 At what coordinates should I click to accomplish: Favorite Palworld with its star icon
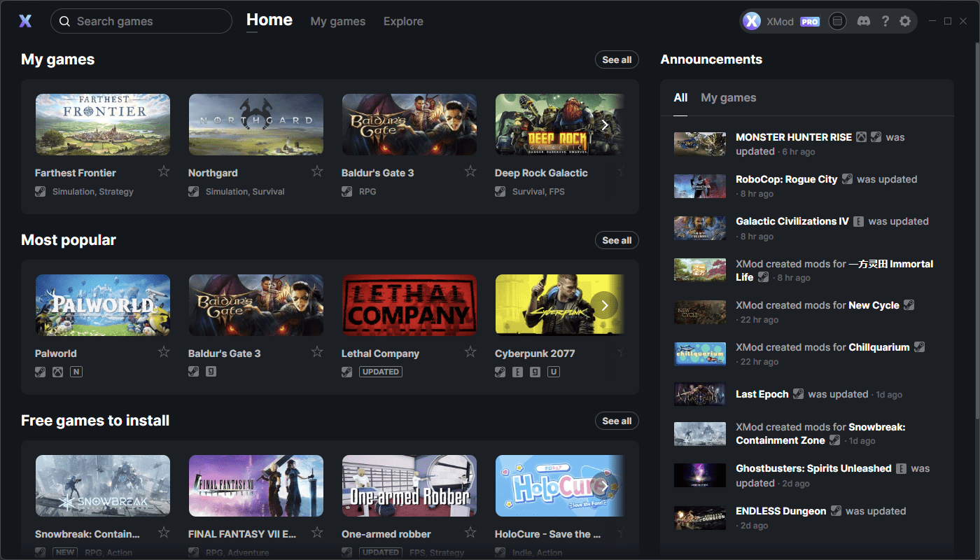click(164, 352)
